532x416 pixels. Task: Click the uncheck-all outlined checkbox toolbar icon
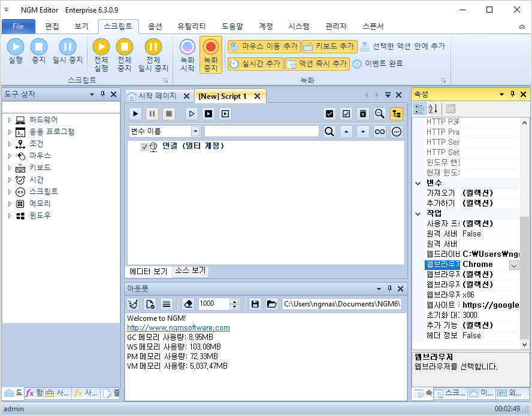click(x=346, y=114)
